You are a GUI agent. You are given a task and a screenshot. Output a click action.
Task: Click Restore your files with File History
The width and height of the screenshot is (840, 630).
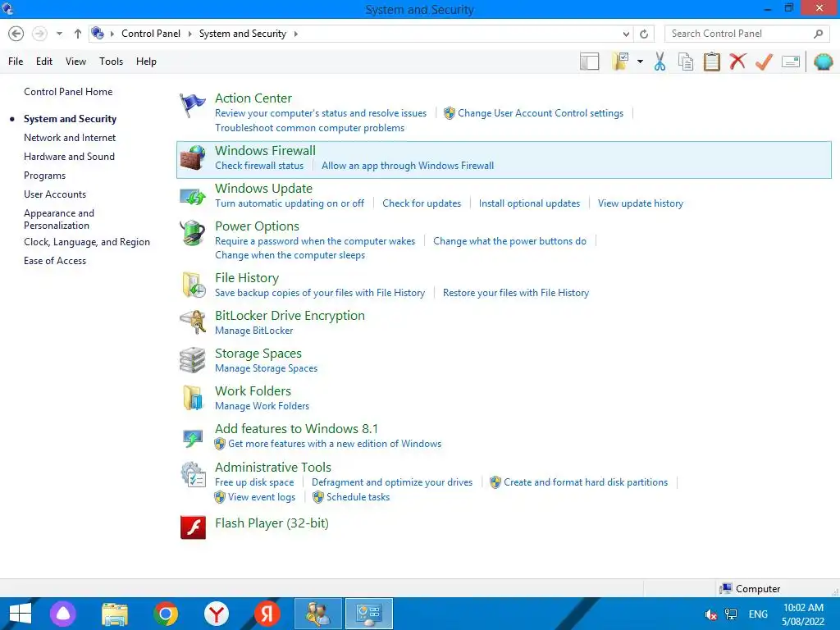coord(516,293)
